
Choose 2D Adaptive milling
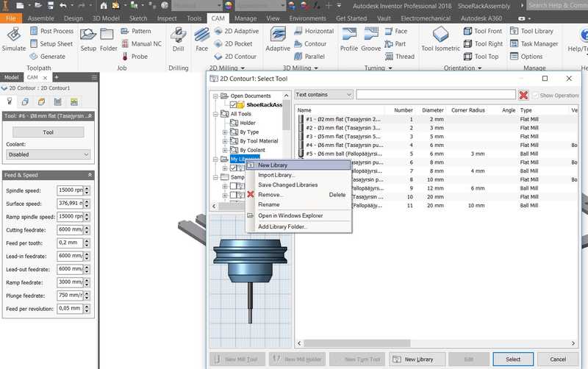point(236,31)
